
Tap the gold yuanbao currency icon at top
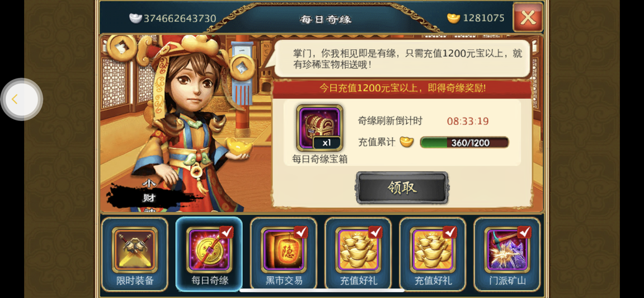[x=453, y=18]
